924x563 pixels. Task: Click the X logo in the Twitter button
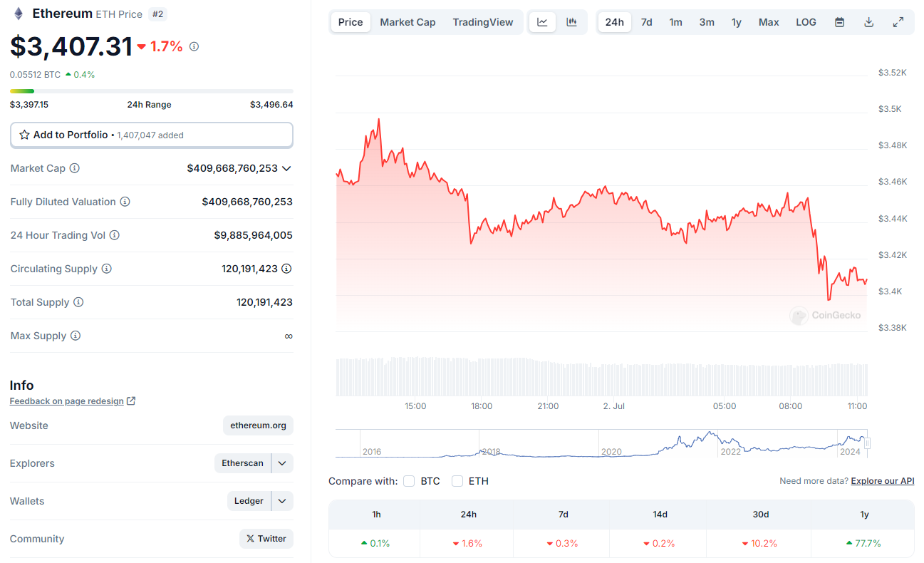coord(250,539)
